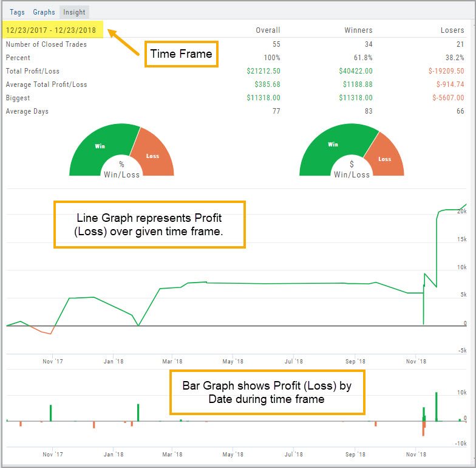Click orange Loss segment of % Win/Loss gauge
Image resolution: width=476 pixels, height=468 pixels.
154,155
